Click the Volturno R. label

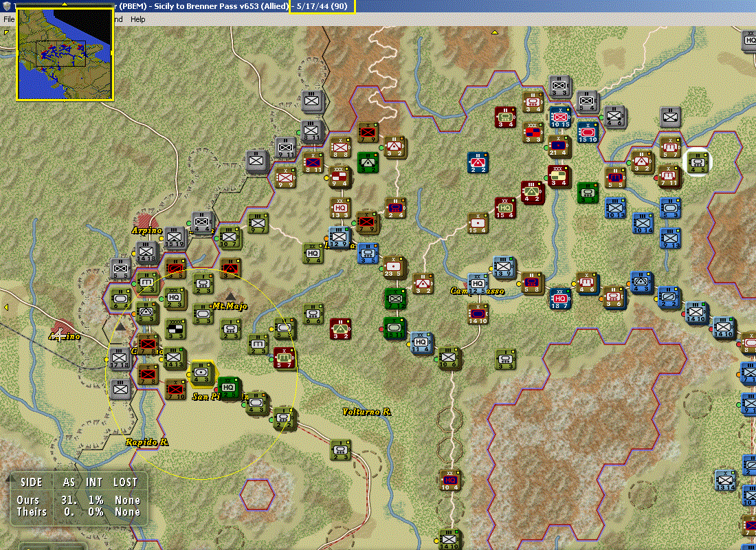(x=366, y=412)
